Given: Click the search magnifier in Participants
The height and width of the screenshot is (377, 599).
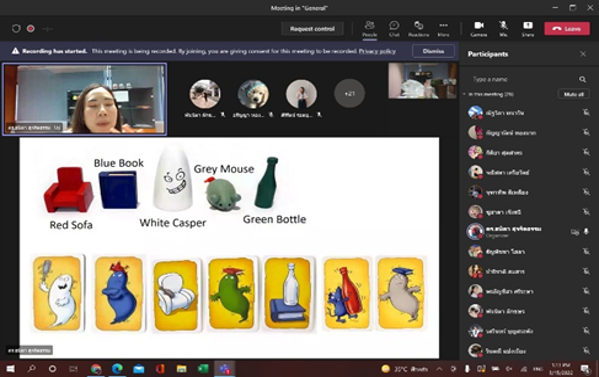Looking at the screenshot, I should click(582, 79).
